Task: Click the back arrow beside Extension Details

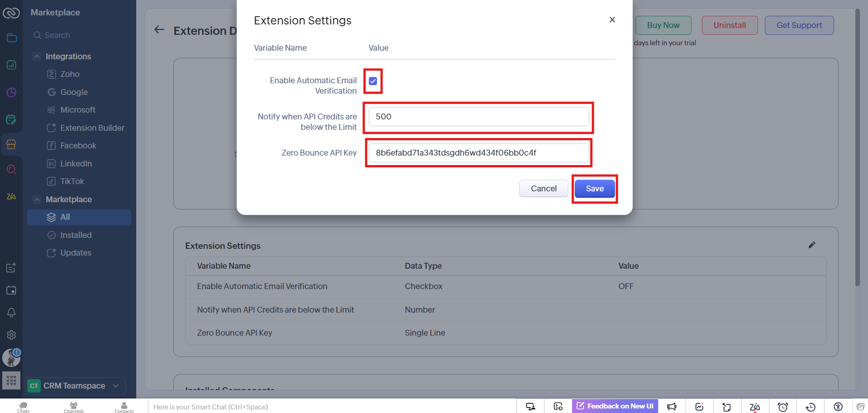Action: (159, 30)
